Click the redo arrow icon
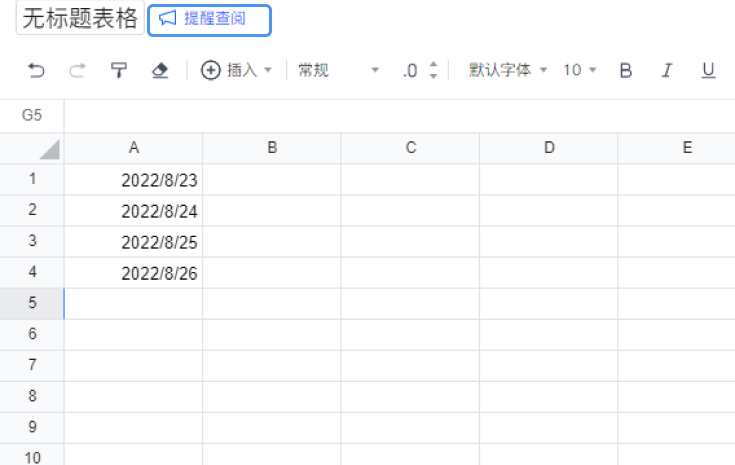This screenshot has width=735, height=465. tap(77, 71)
